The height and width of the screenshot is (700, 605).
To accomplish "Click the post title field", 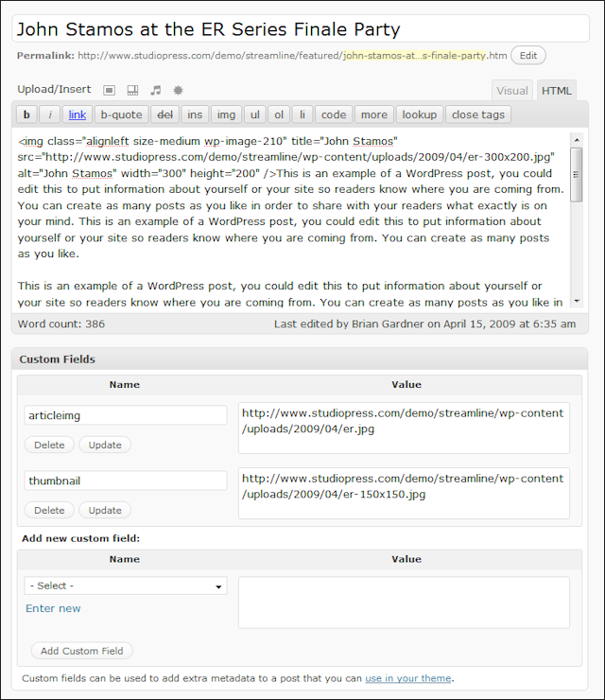I will tap(301, 29).
